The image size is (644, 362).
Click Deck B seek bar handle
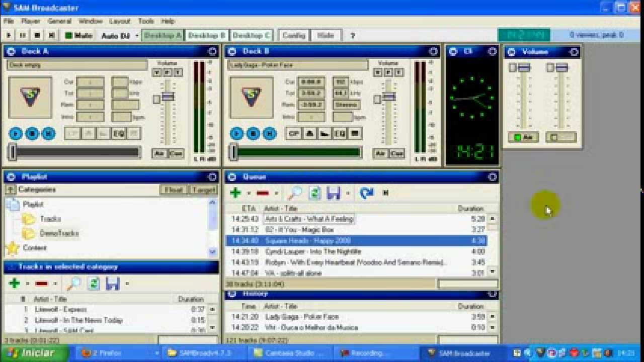(x=233, y=152)
